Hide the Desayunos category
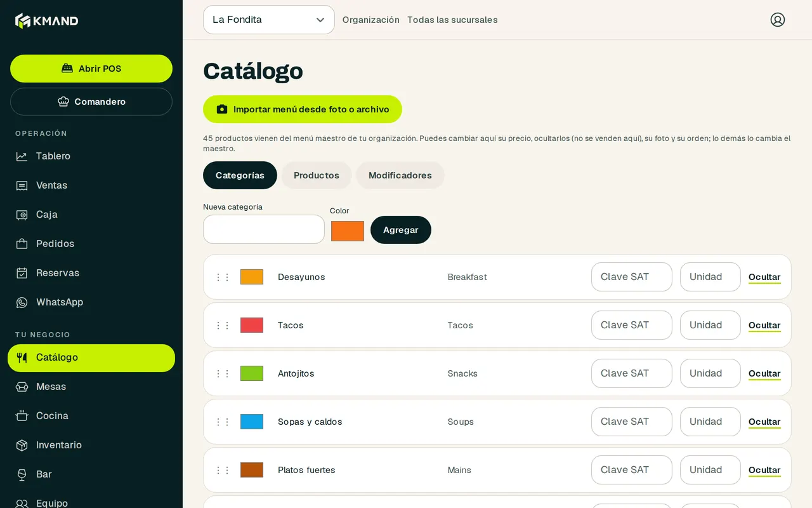The width and height of the screenshot is (812, 508). coord(764,277)
